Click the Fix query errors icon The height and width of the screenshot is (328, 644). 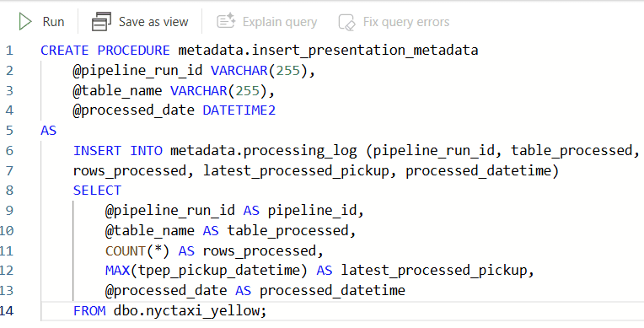click(x=346, y=22)
